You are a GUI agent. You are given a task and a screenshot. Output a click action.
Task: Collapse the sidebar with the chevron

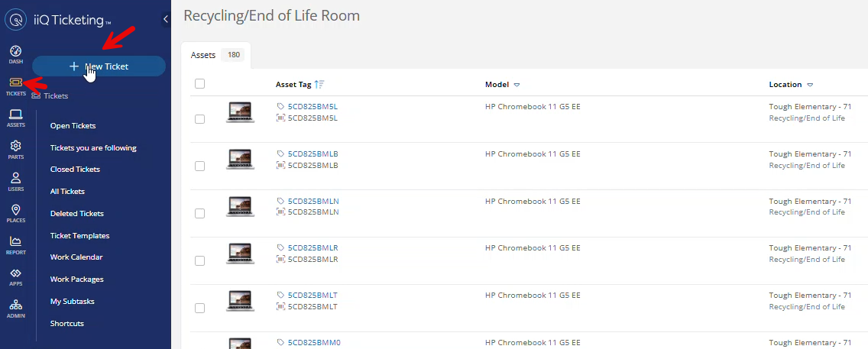pos(166,20)
